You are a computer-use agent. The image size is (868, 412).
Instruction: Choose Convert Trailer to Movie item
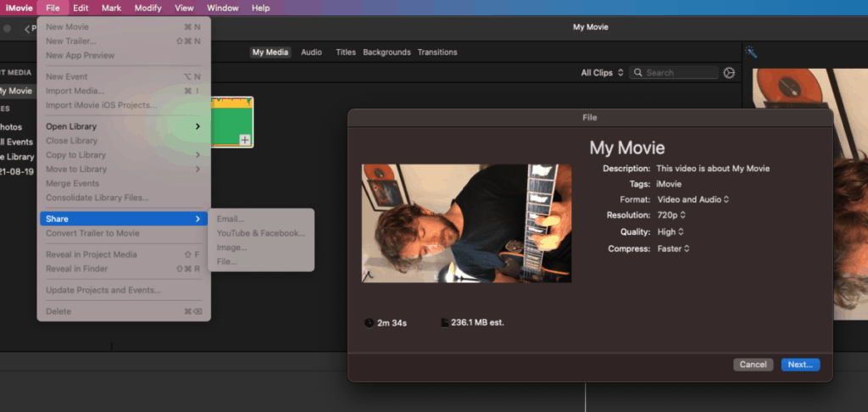(x=124, y=233)
